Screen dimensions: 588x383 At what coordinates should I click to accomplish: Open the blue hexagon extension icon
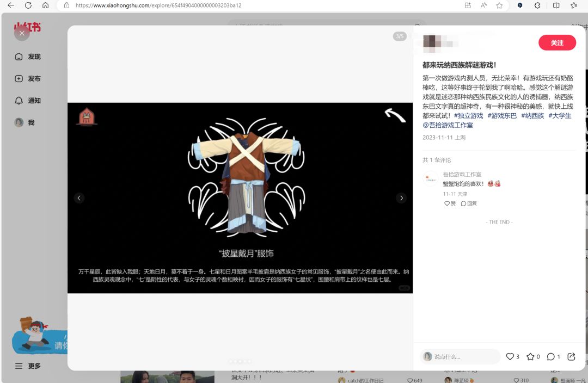click(520, 5)
